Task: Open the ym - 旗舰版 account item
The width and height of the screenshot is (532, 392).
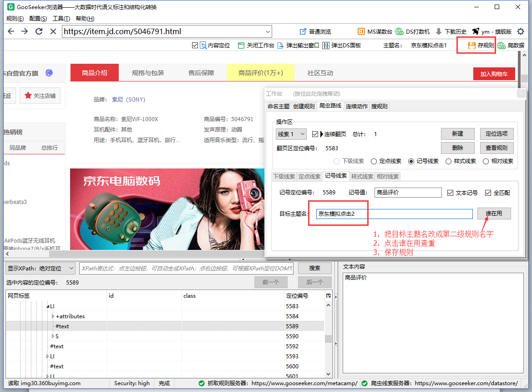Action: pyautogui.click(x=491, y=31)
